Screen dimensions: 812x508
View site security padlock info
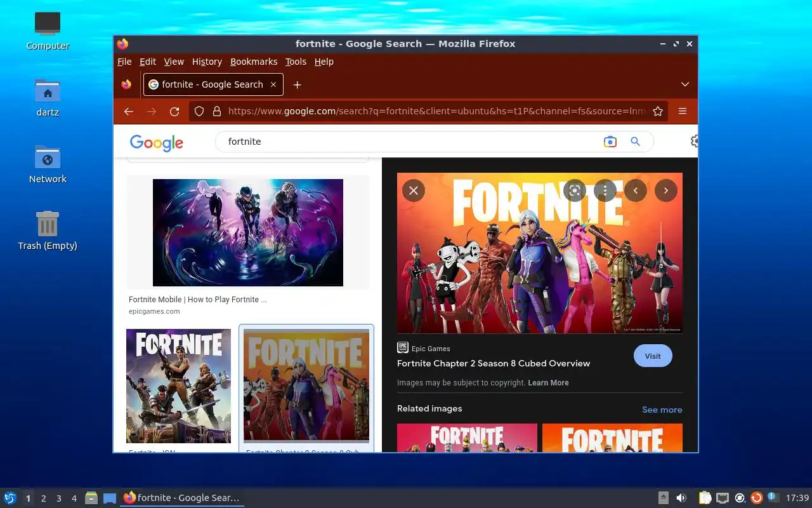point(217,111)
